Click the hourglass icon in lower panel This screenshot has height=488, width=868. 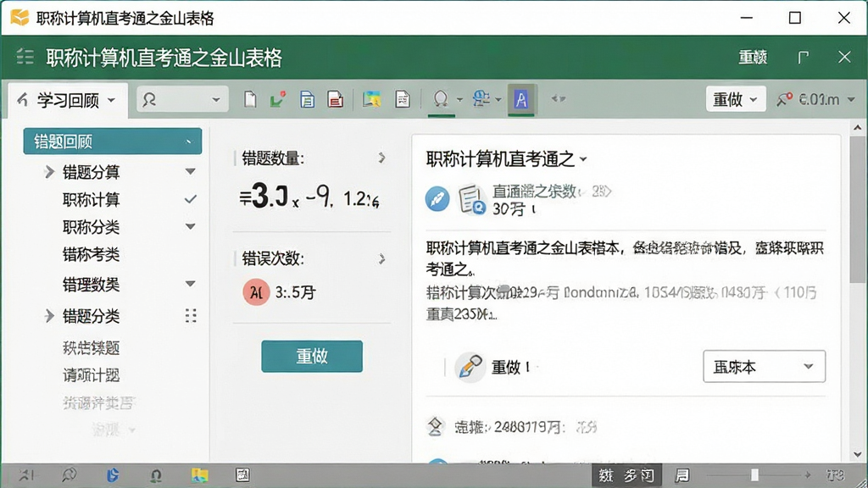436,427
